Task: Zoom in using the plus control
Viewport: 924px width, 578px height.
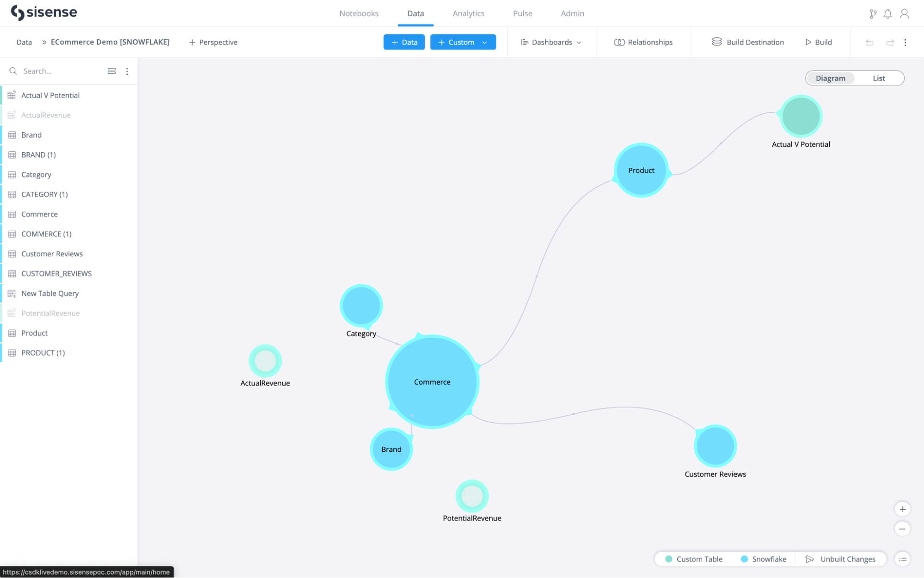Action: (902, 509)
